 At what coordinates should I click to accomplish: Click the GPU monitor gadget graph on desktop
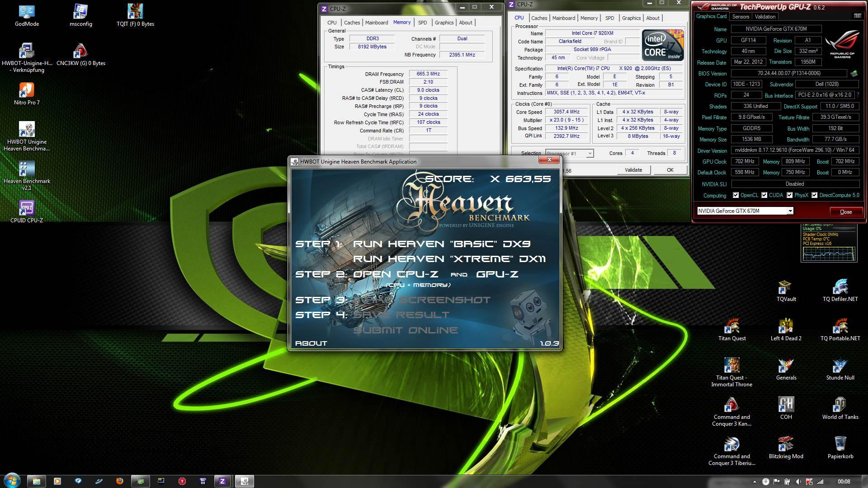pos(829,254)
